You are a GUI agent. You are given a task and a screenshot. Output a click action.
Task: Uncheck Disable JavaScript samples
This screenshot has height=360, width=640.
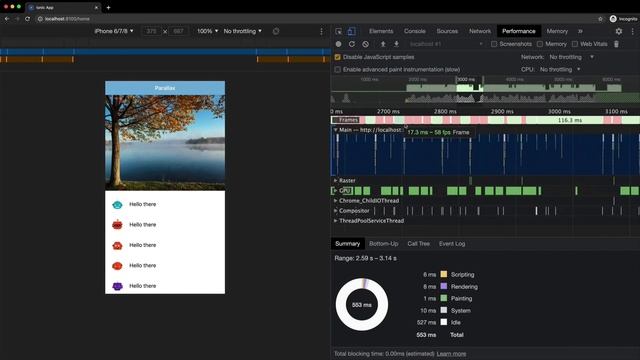tap(338, 57)
